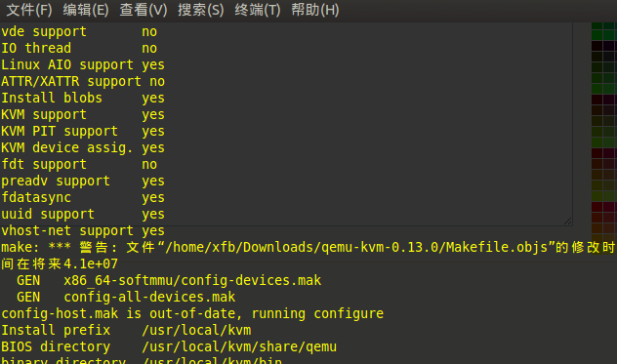The height and width of the screenshot is (364, 617).
Task: Click the config-all-devices.mak filename
Action: point(149,297)
